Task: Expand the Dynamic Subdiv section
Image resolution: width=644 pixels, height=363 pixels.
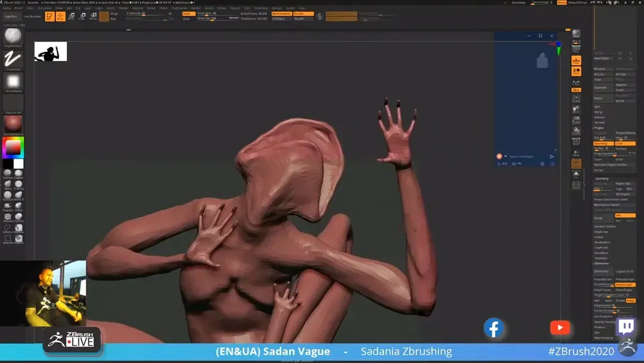Action: (x=605, y=227)
